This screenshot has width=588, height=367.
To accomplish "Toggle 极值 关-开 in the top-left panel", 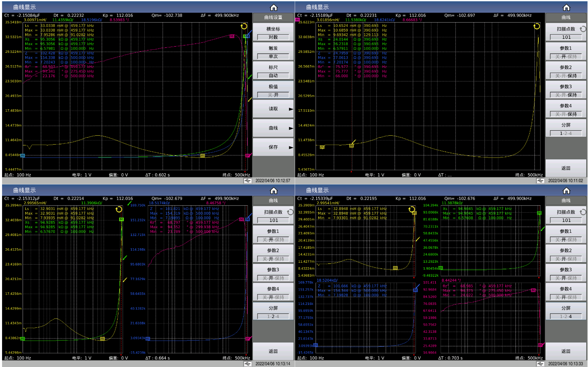I will pyautogui.click(x=273, y=95).
